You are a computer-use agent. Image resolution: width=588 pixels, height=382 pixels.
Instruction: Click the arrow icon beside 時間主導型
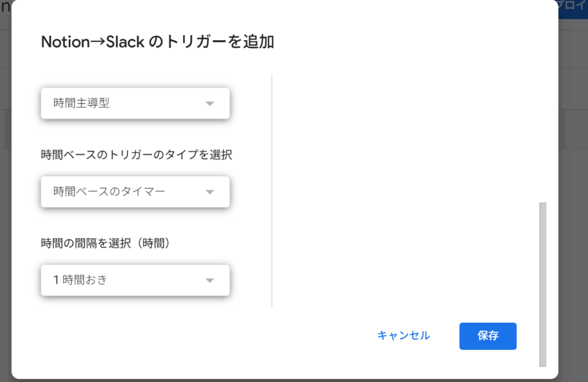click(210, 103)
